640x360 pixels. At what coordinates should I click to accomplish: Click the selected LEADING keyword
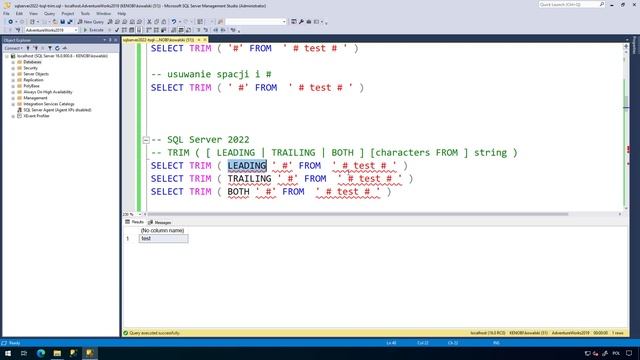click(x=247, y=166)
